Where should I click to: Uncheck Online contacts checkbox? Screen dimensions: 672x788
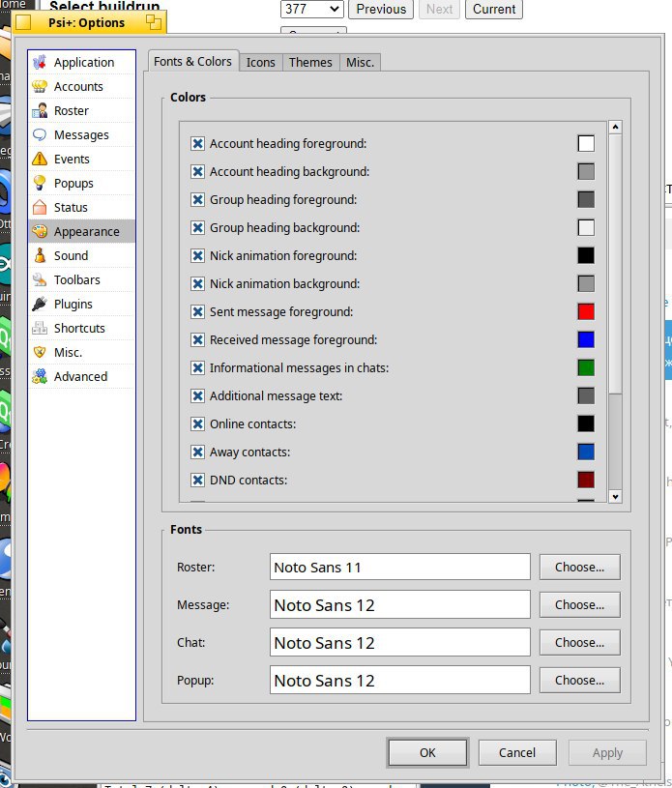(197, 424)
